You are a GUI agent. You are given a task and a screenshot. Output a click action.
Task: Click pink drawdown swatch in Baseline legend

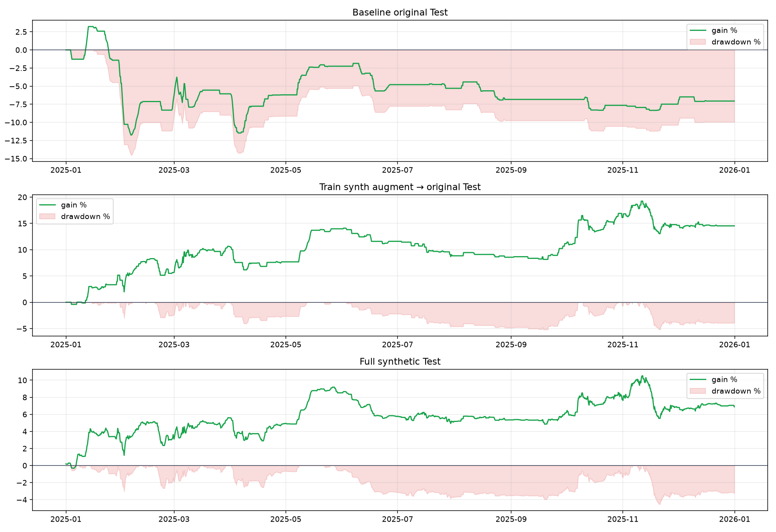[x=698, y=42]
